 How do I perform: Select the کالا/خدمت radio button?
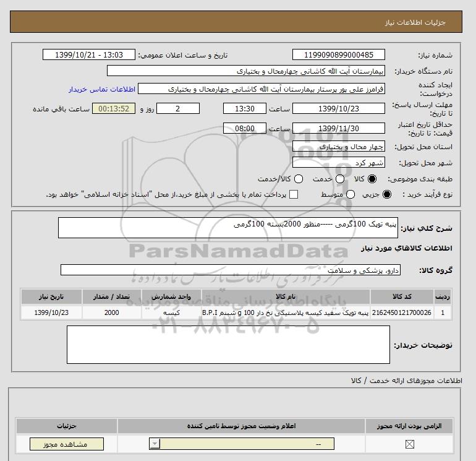click(x=299, y=179)
